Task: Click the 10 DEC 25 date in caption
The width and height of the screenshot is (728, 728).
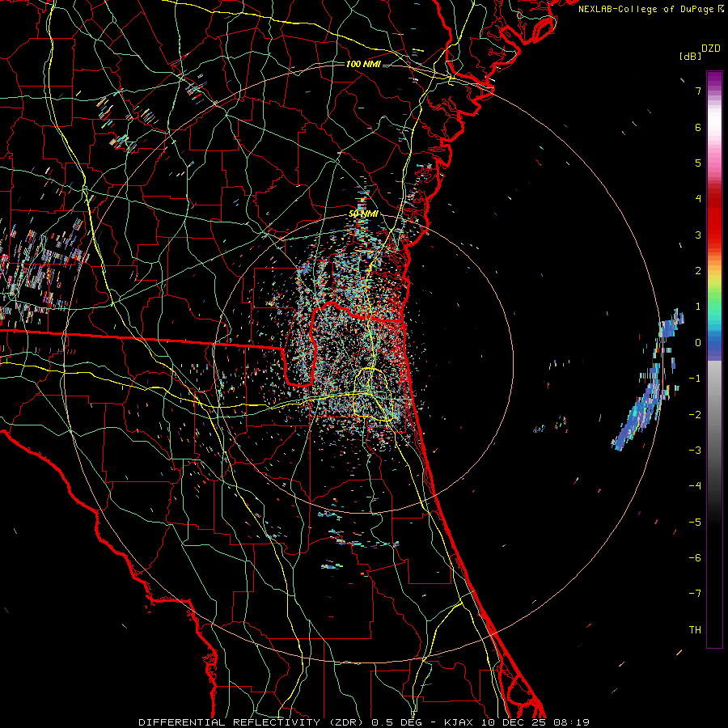Action: pos(514,722)
